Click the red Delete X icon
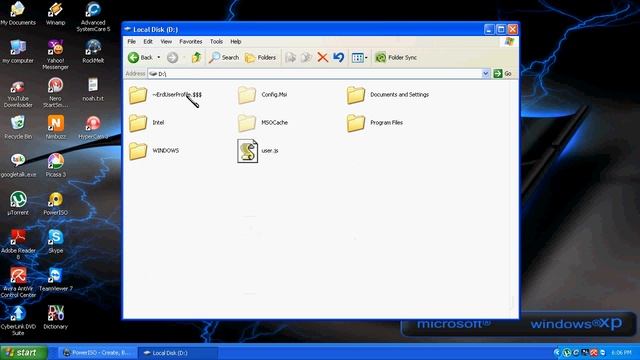The image size is (640, 360). click(322, 58)
